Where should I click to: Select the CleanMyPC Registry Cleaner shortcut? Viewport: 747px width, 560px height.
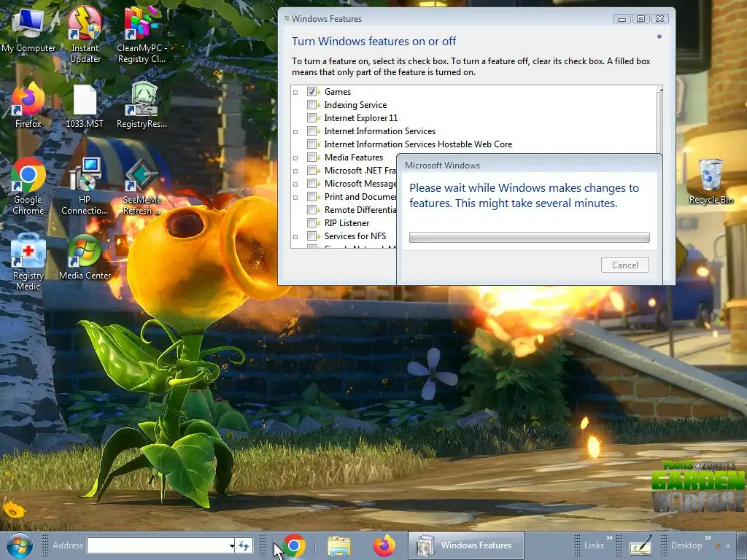click(x=141, y=34)
